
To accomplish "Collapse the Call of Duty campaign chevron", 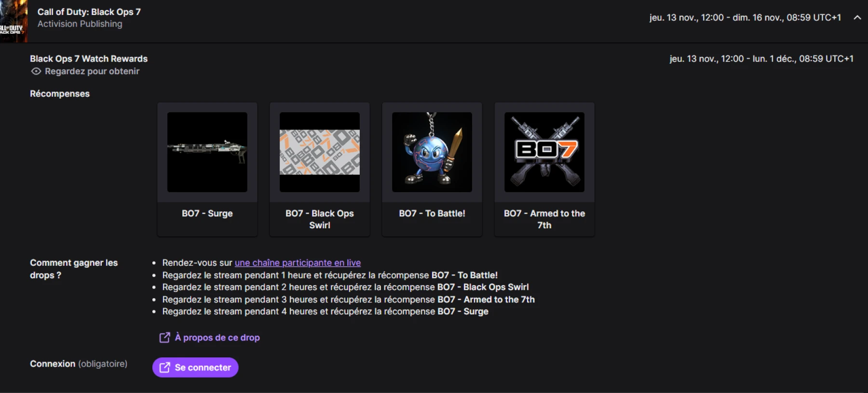I will click(x=857, y=18).
